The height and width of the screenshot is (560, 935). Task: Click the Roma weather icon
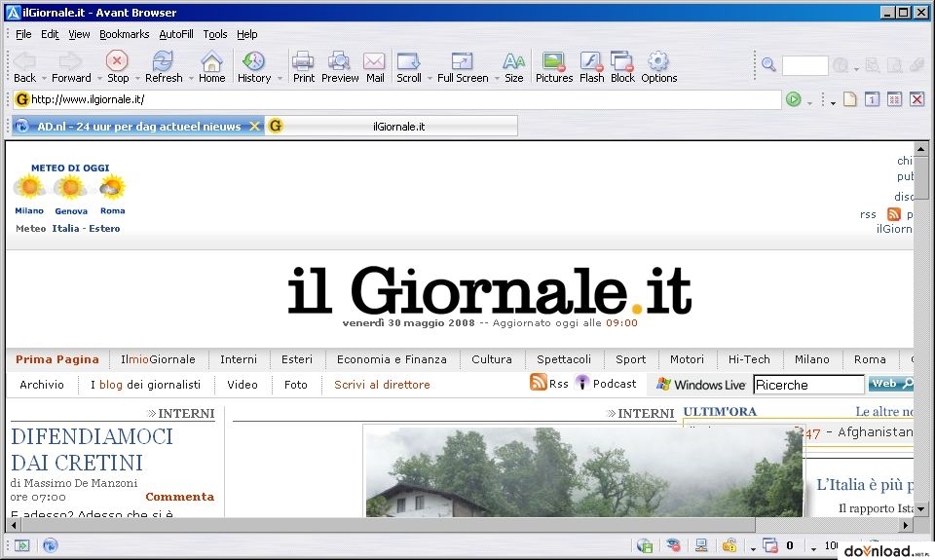(x=112, y=188)
